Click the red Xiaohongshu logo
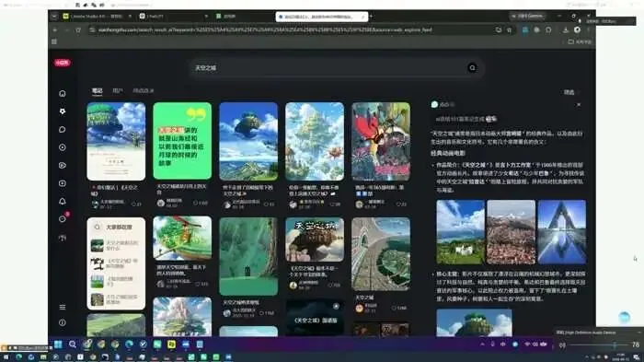 tap(63, 63)
